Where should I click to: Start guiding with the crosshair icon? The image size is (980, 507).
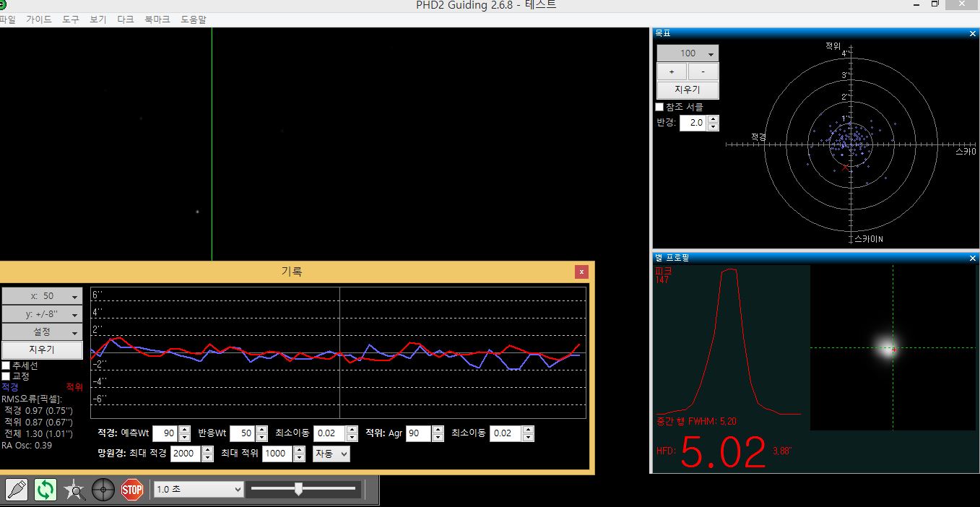click(x=103, y=490)
